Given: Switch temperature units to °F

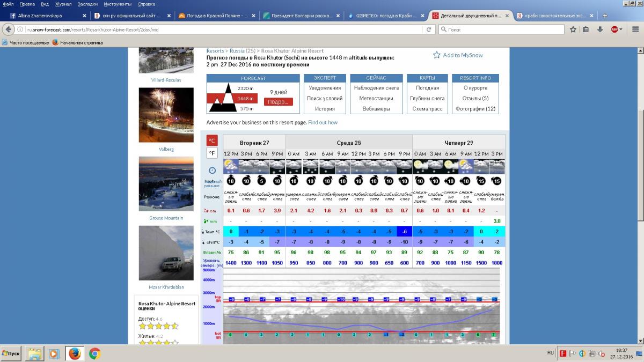Looking at the screenshot, I should 213,153.
